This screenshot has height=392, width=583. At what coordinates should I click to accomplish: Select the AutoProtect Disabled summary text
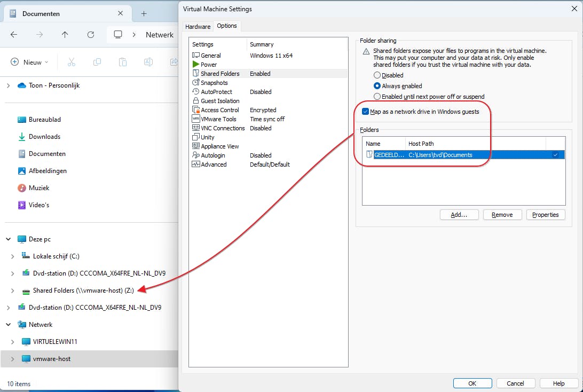[x=261, y=91]
